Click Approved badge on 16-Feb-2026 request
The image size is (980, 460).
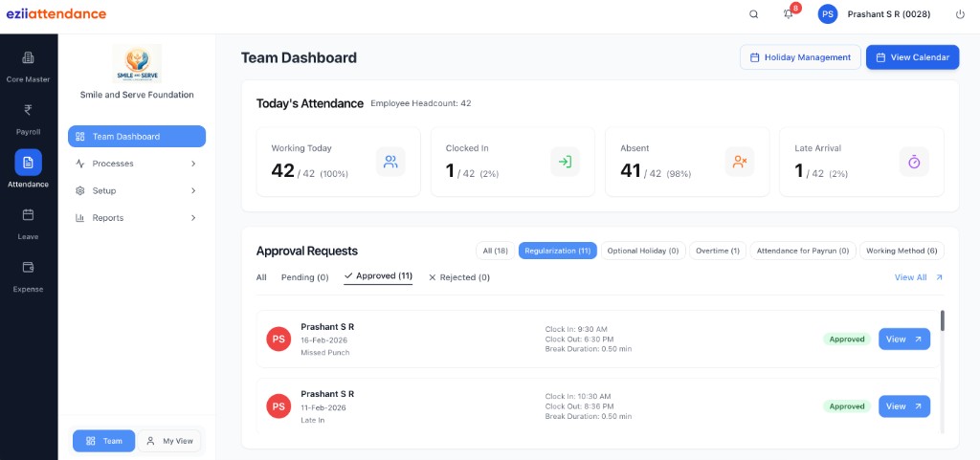pyautogui.click(x=847, y=339)
